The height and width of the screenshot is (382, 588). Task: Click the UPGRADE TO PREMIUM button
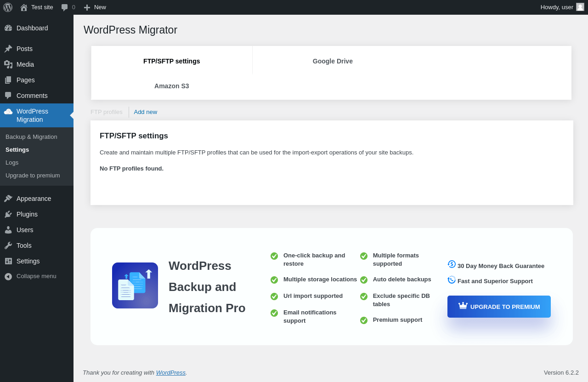[x=499, y=307]
